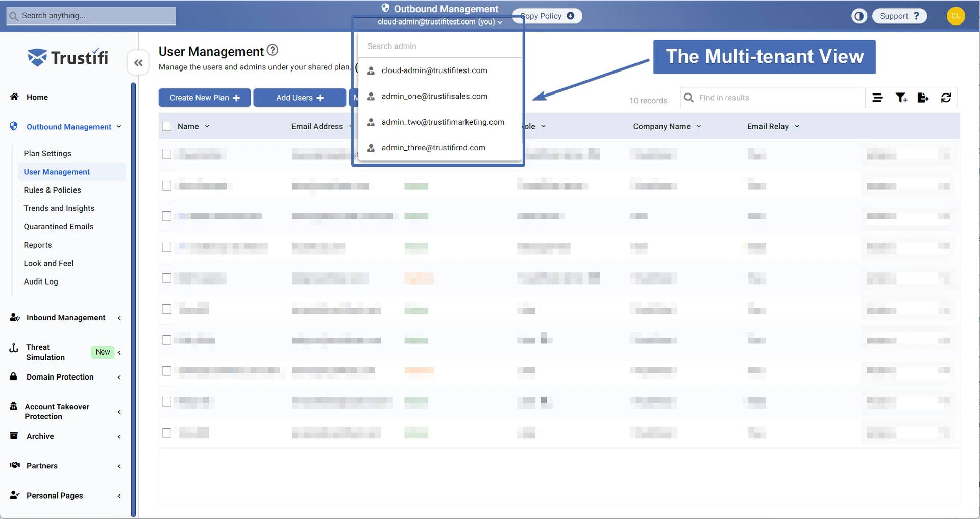Open the Email Relay column dropdown
The width and height of the screenshot is (980, 519).
click(x=797, y=126)
